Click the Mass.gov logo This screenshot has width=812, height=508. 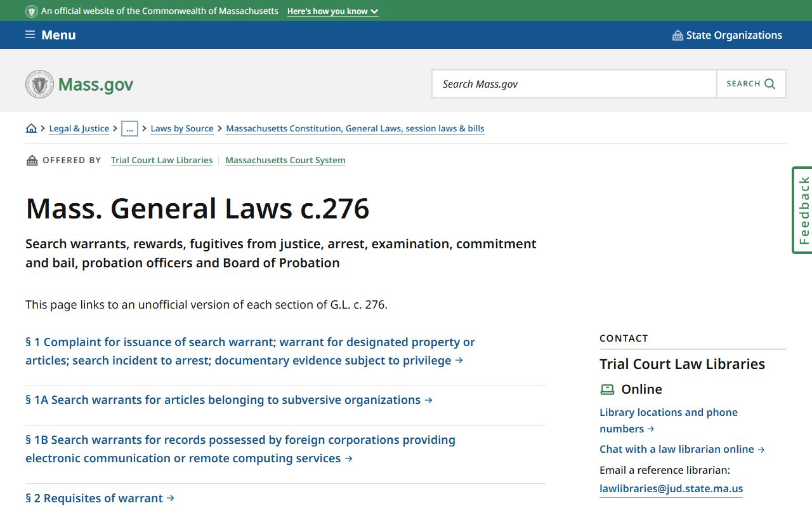pos(79,84)
